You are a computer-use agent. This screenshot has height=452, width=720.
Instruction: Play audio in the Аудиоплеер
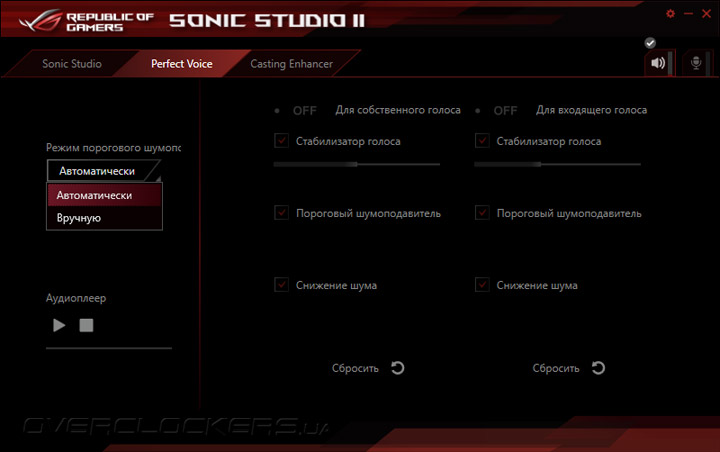59,325
